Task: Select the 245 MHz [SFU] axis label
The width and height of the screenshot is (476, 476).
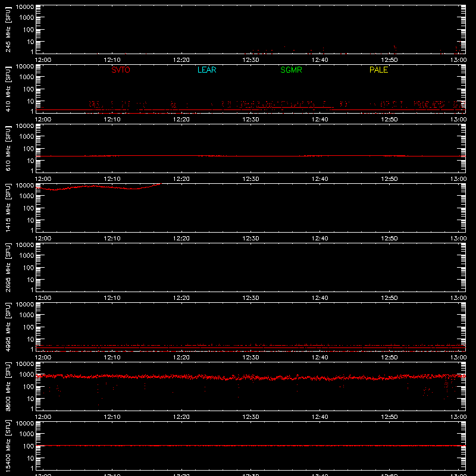Action: (x=8, y=29)
